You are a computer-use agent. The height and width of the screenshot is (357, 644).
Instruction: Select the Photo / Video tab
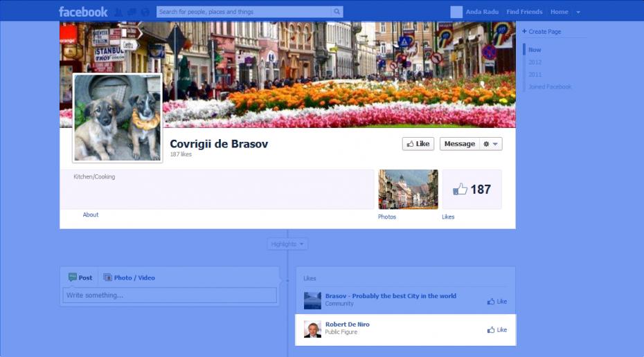coord(129,278)
